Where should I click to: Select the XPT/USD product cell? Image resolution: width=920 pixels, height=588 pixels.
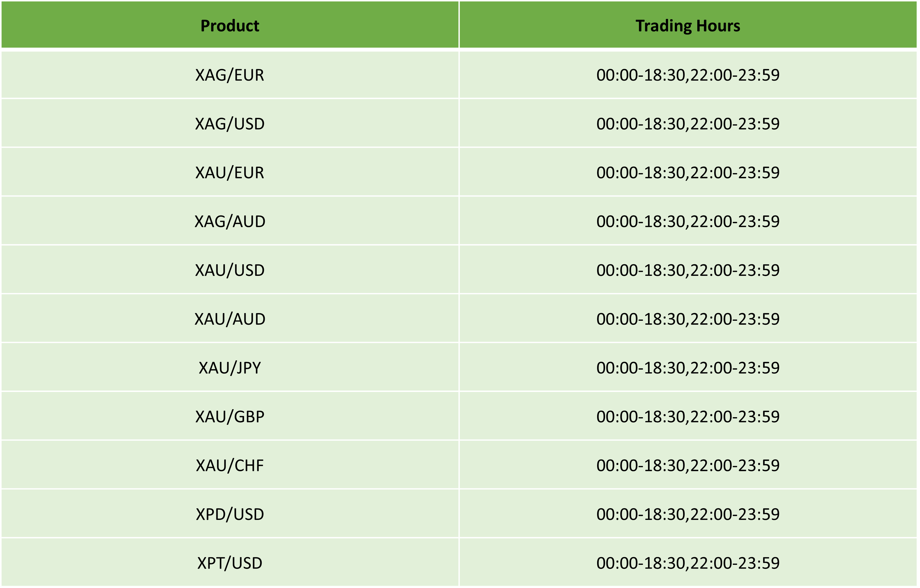[230, 563]
